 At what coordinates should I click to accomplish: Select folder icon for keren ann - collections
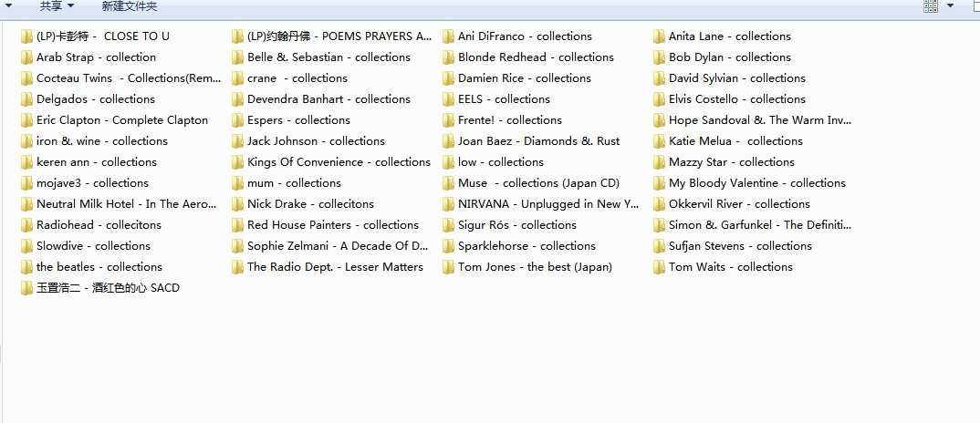tap(26, 162)
